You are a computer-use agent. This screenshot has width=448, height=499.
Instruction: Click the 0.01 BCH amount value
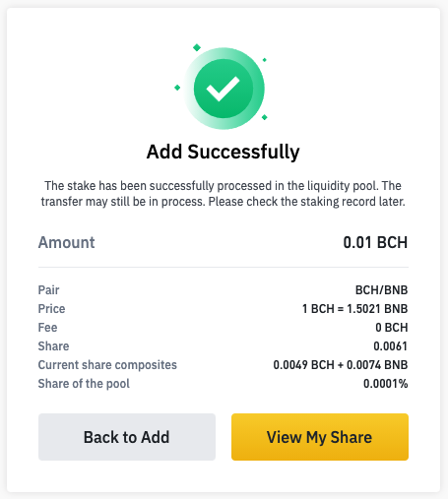coord(375,242)
